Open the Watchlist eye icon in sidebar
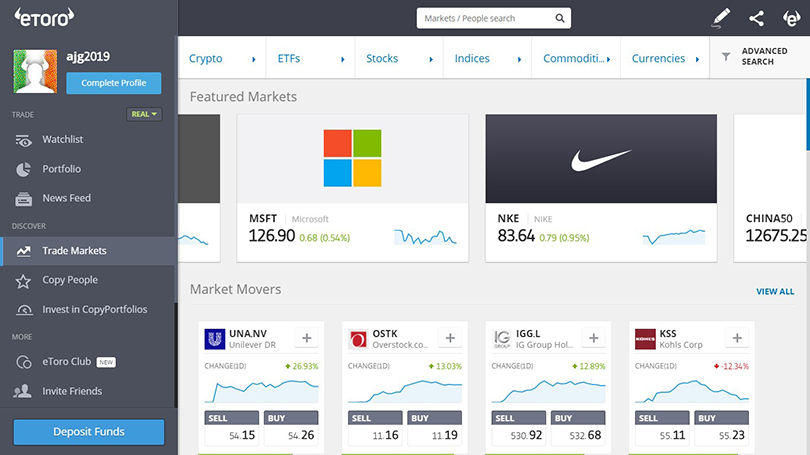 (x=23, y=140)
